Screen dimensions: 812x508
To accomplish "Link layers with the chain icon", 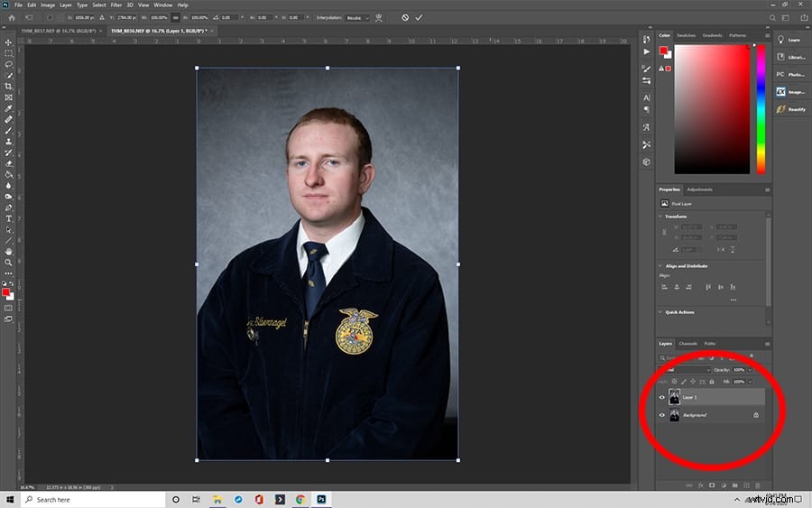I will [x=689, y=485].
